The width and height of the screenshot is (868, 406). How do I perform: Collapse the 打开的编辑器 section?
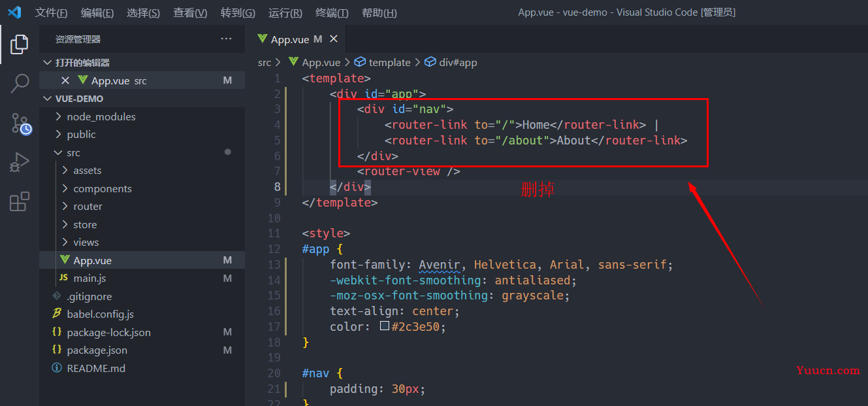pos(142,62)
